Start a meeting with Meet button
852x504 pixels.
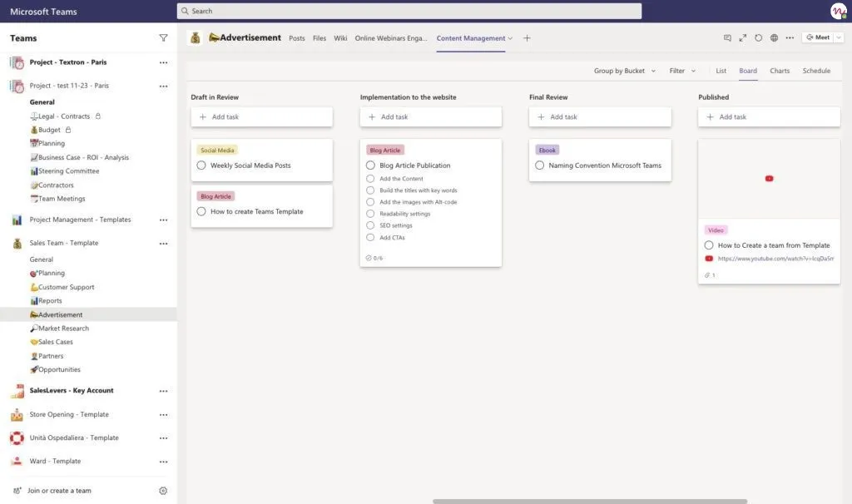pos(818,37)
